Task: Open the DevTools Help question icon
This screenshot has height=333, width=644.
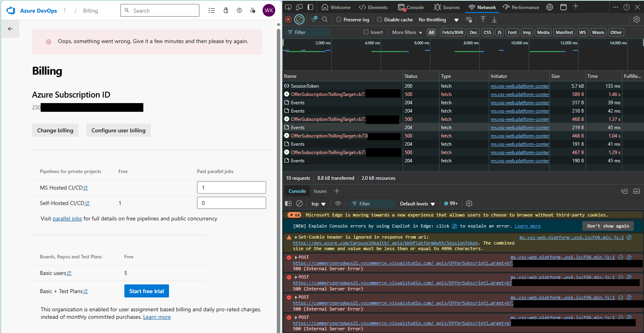Action: pos(627,7)
